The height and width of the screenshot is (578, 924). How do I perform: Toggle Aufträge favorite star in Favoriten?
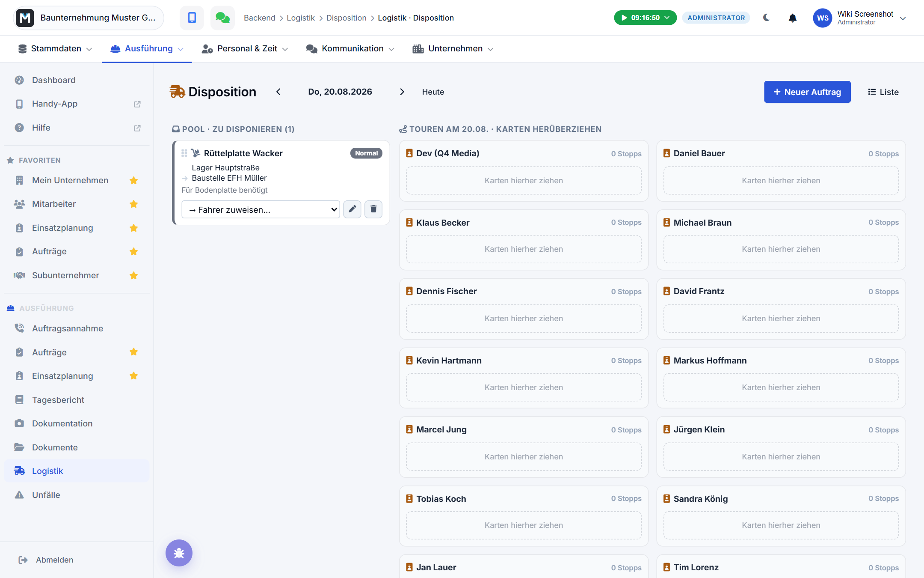coord(134,251)
